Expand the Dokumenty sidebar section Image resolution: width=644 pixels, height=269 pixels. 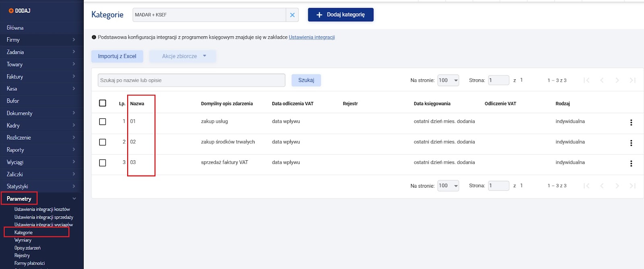click(x=42, y=113)
